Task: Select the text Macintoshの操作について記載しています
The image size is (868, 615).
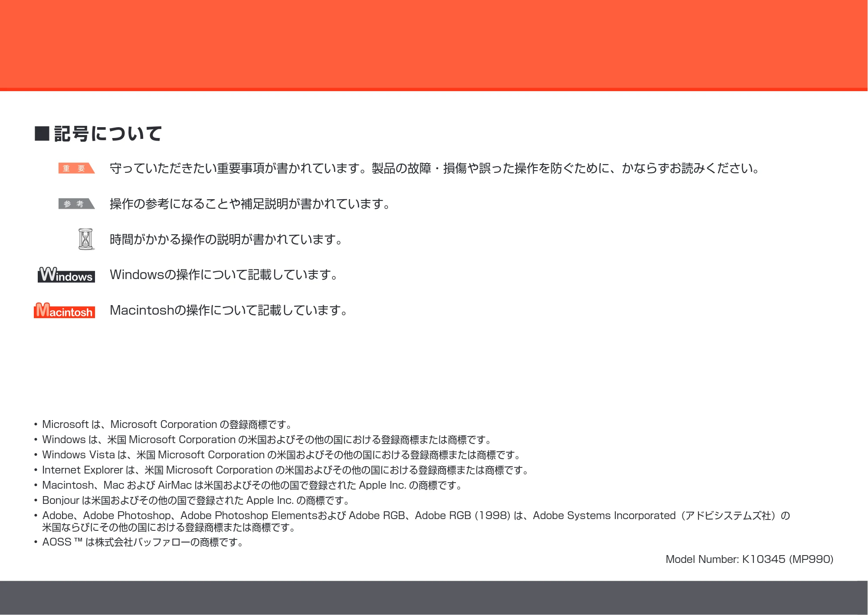Action: point(229,310)
